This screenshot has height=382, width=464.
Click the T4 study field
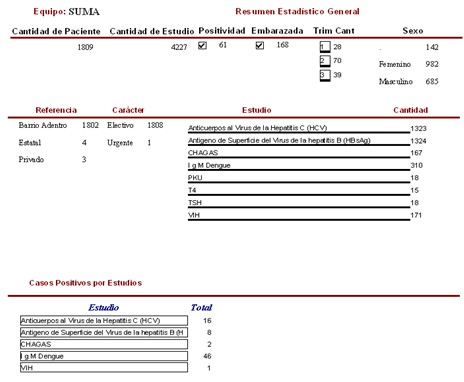point(299,191)
